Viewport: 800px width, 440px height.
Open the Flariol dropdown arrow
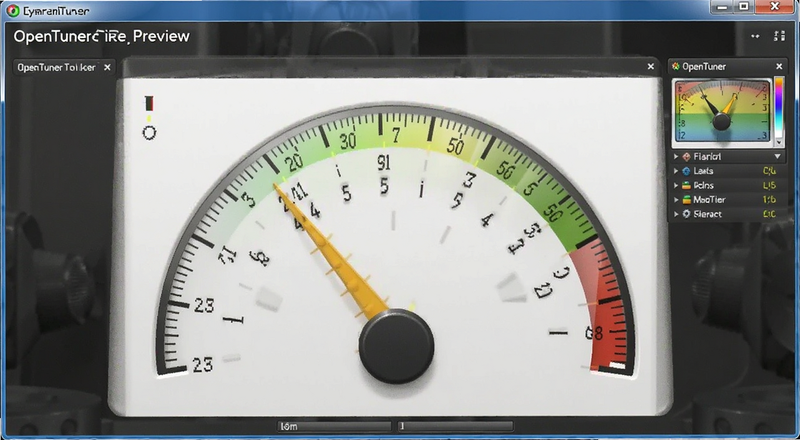click(778, 157)
